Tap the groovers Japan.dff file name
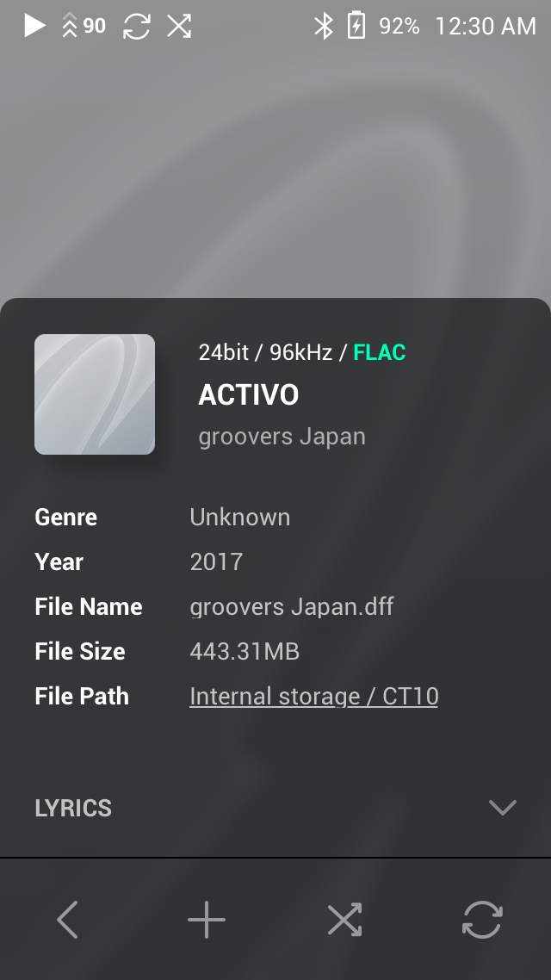Viewport: 551px width, 980px height. tap(291, 606)
